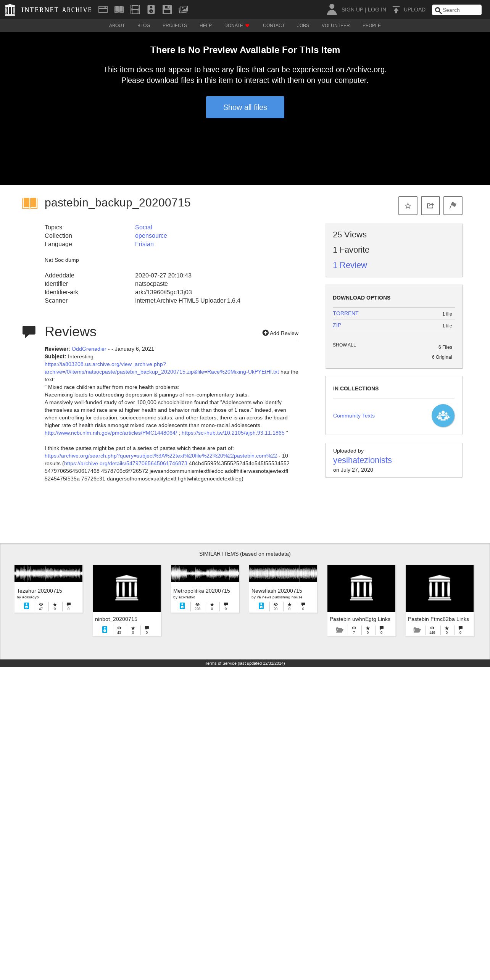Open the JOBS menu item
This screenshot has height=980, width=490.
tap(303, 26)
